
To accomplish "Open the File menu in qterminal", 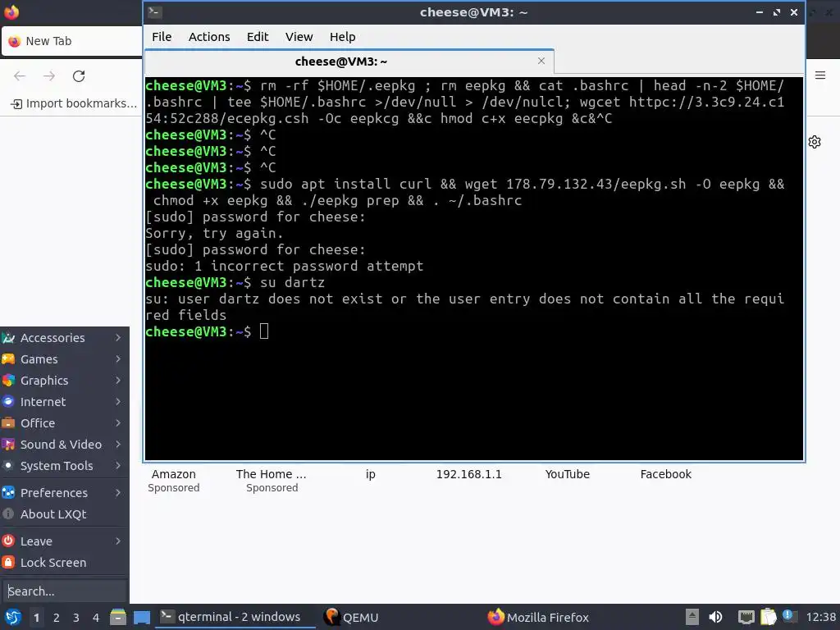I will pyautogui.click(x=162, y=36).
